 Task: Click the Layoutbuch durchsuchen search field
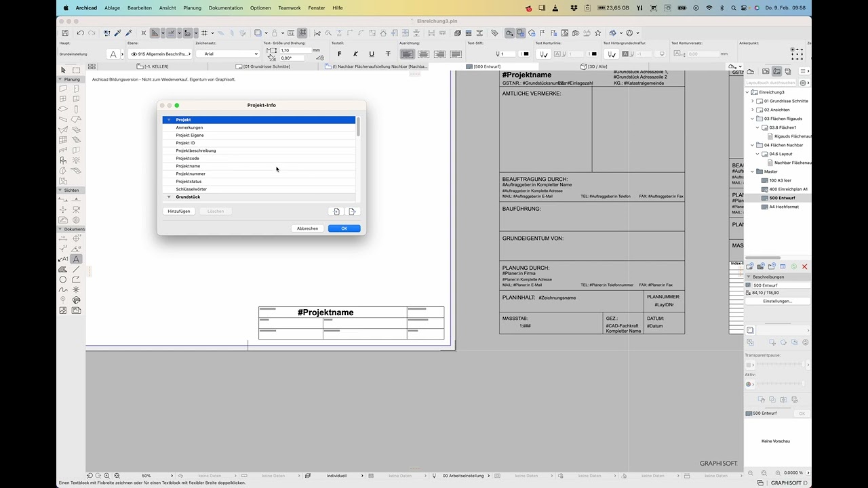(771, 83)
